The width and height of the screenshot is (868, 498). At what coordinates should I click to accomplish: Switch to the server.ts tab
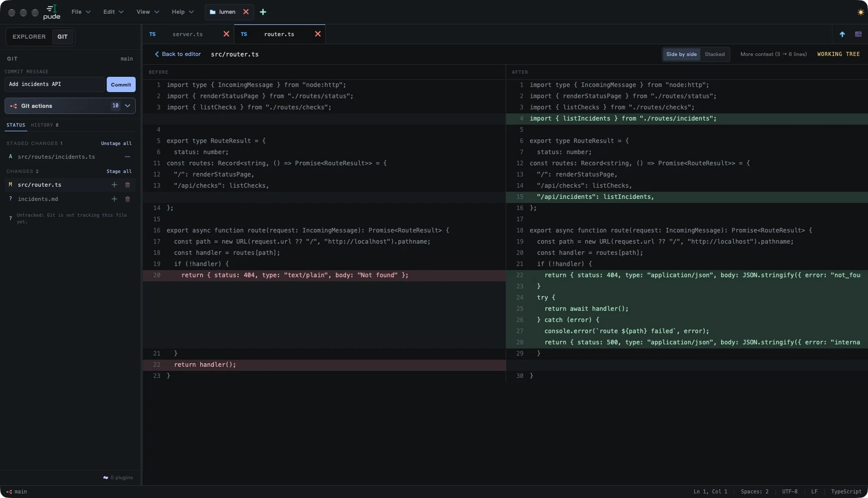pos(188,34)
